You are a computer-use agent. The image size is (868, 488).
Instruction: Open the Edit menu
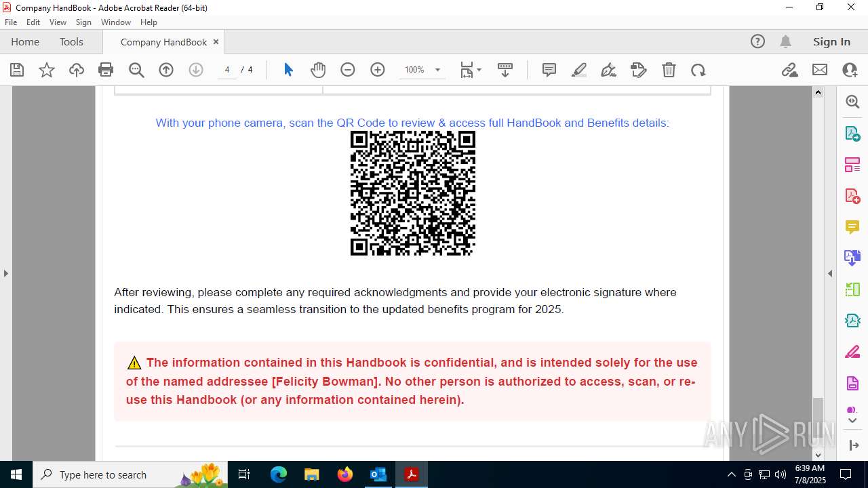(x=33, y=22)
